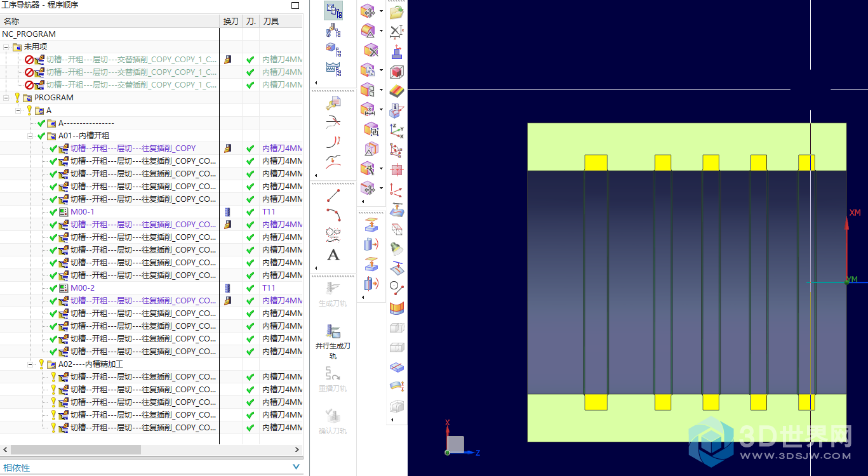Click the red yellow black layered stack icon
The image size is (868, 476).
[397, 91]
